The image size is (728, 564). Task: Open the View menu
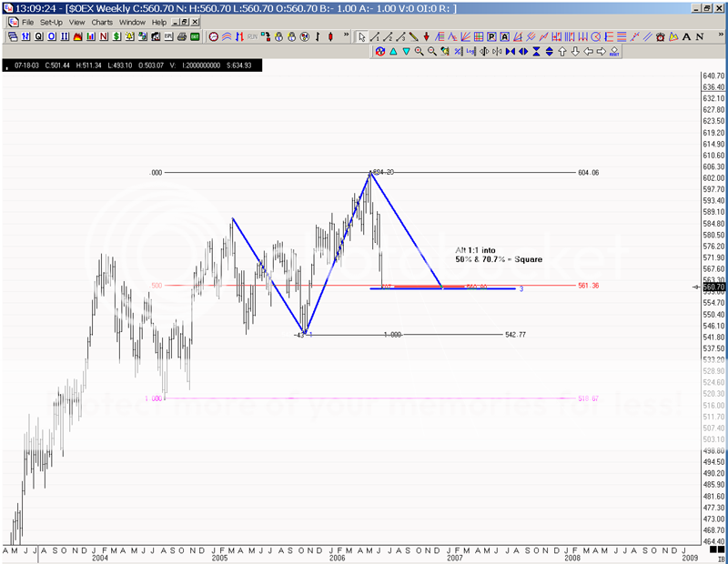77,22
